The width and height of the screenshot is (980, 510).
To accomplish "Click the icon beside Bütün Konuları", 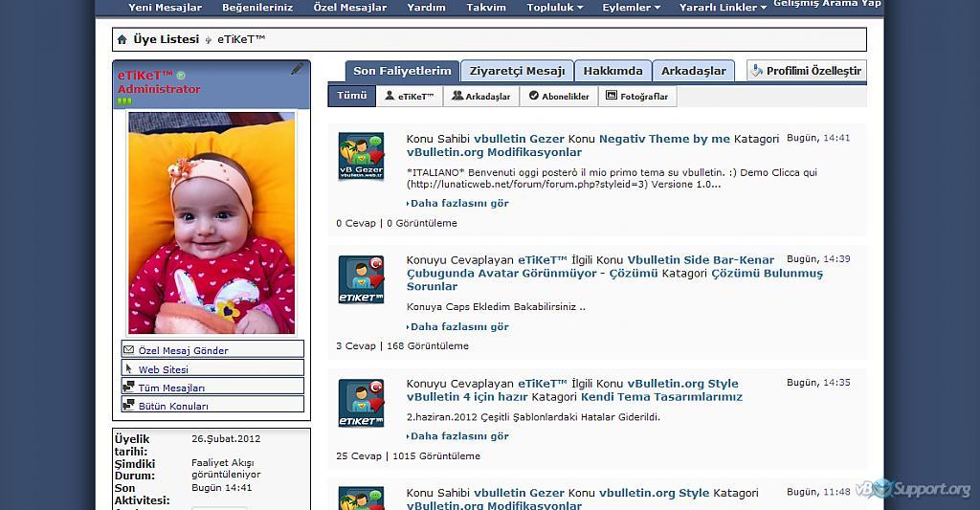I will 129,405.
